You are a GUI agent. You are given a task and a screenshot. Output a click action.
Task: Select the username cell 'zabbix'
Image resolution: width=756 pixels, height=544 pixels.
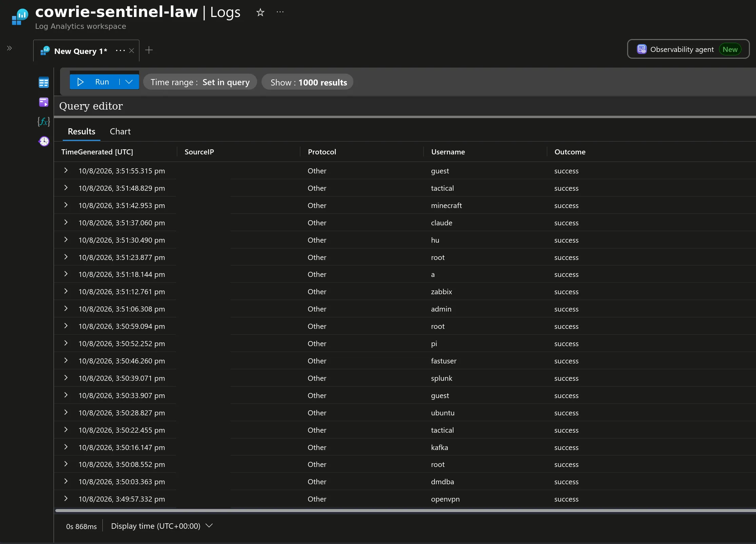click(441, 292)
